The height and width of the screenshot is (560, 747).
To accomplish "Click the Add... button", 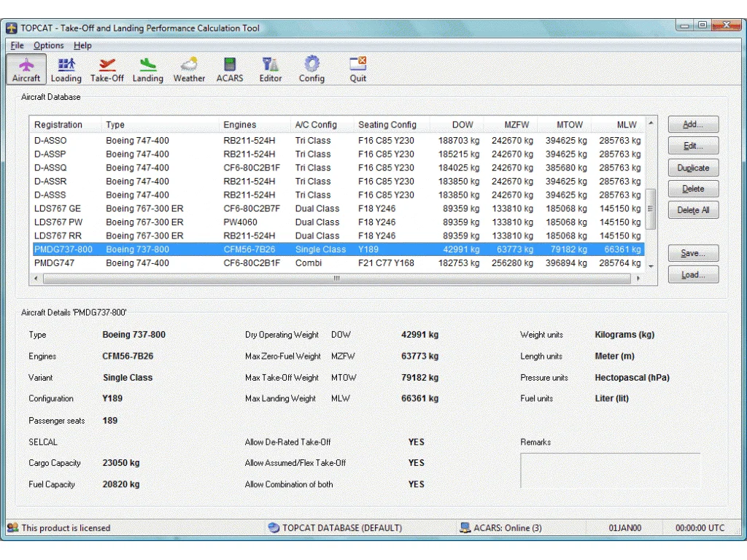I will [x=693, y=124].
